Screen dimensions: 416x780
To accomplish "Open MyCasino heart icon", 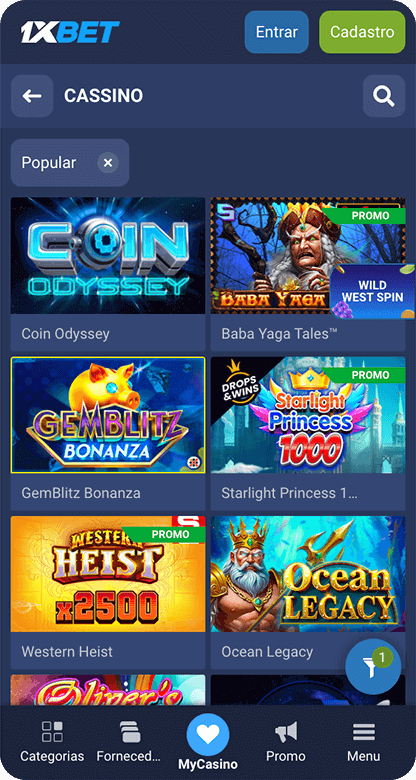I will (208, 735).
